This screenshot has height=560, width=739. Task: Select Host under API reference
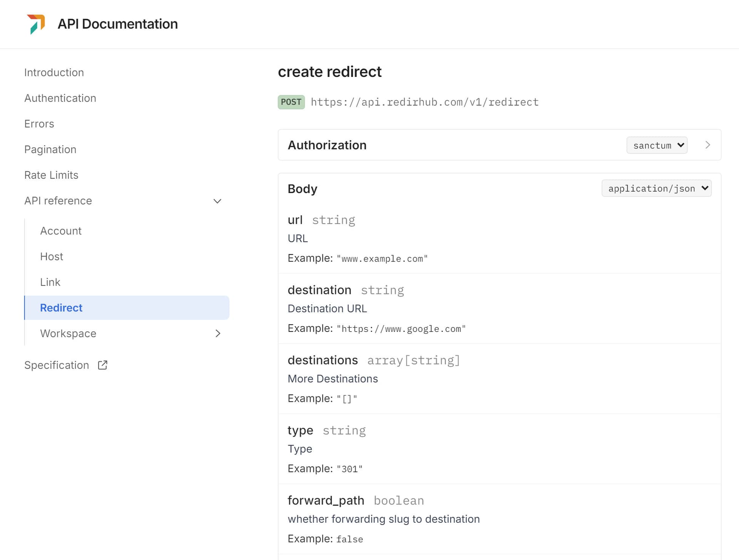coord(51,256)
